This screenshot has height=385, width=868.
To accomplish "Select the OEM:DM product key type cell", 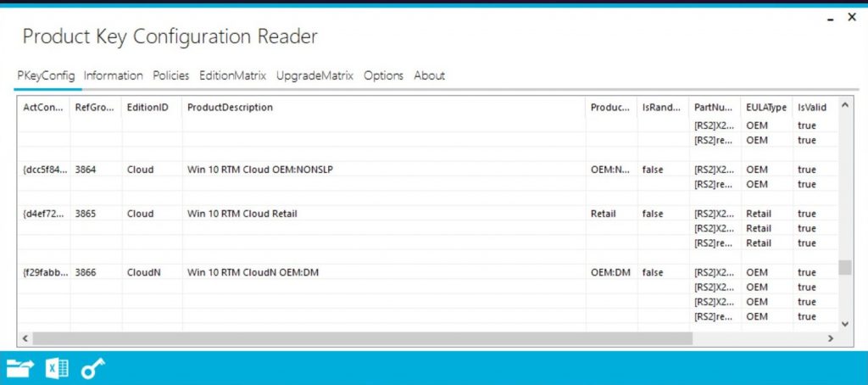I will (611, 272).
